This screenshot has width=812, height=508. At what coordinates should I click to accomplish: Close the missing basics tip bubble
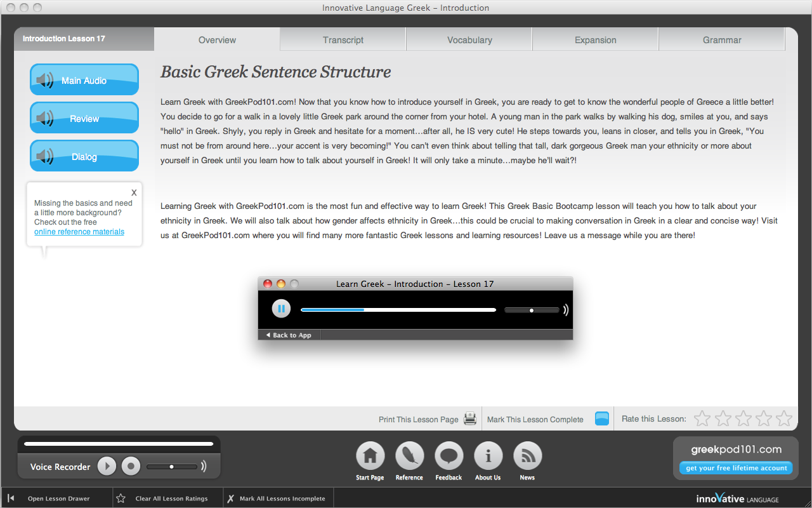(134, 192)
